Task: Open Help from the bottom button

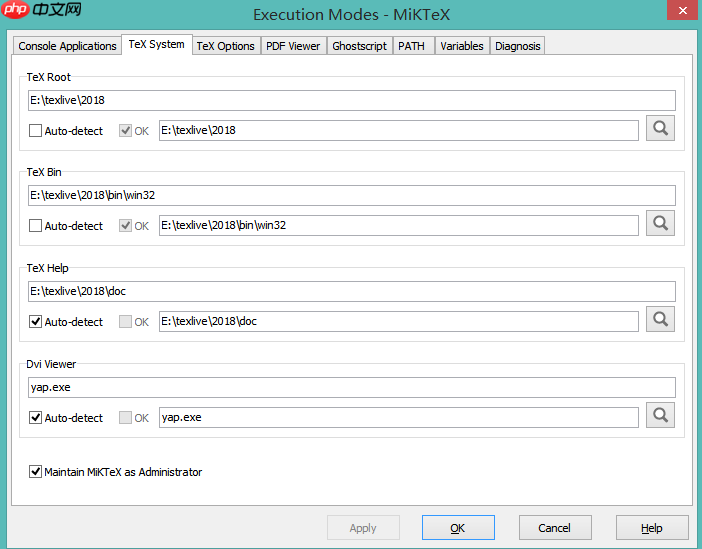Action: point(652,528)
